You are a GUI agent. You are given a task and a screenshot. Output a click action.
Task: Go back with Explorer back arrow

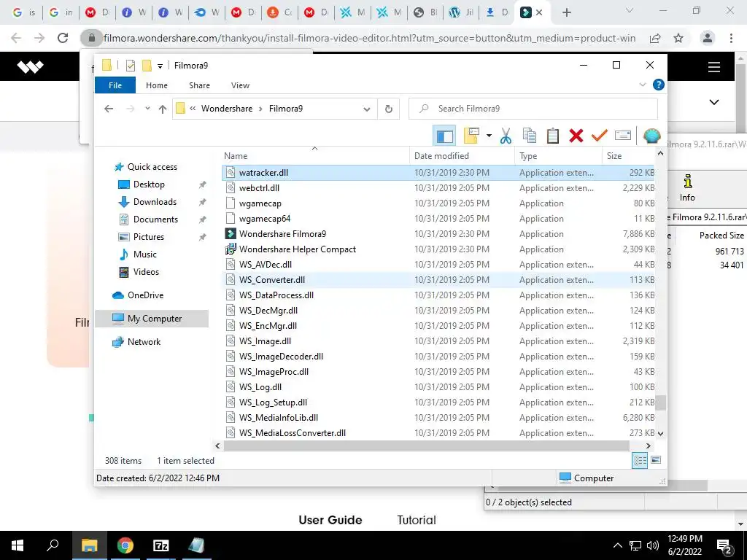109,109
